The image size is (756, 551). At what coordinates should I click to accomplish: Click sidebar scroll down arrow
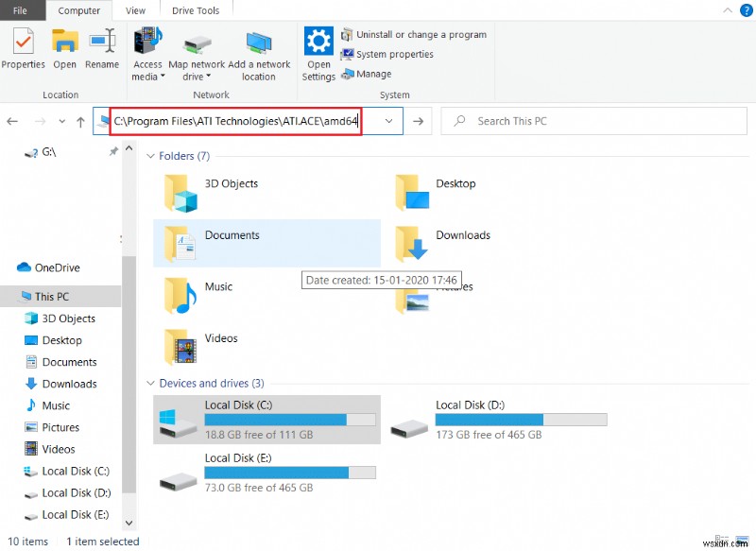pyautogui.click(x=129, y=523)
